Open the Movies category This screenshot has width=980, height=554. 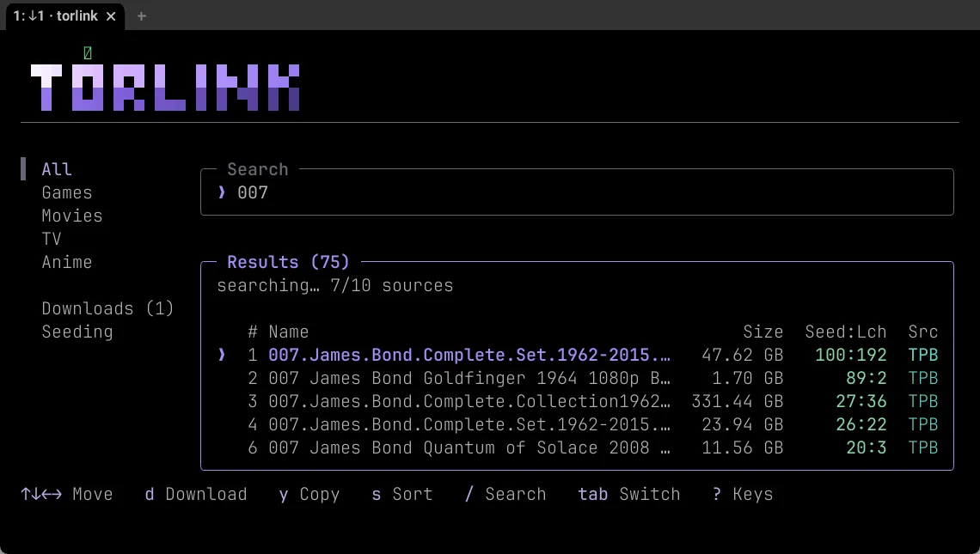click(x=72, y=216)
